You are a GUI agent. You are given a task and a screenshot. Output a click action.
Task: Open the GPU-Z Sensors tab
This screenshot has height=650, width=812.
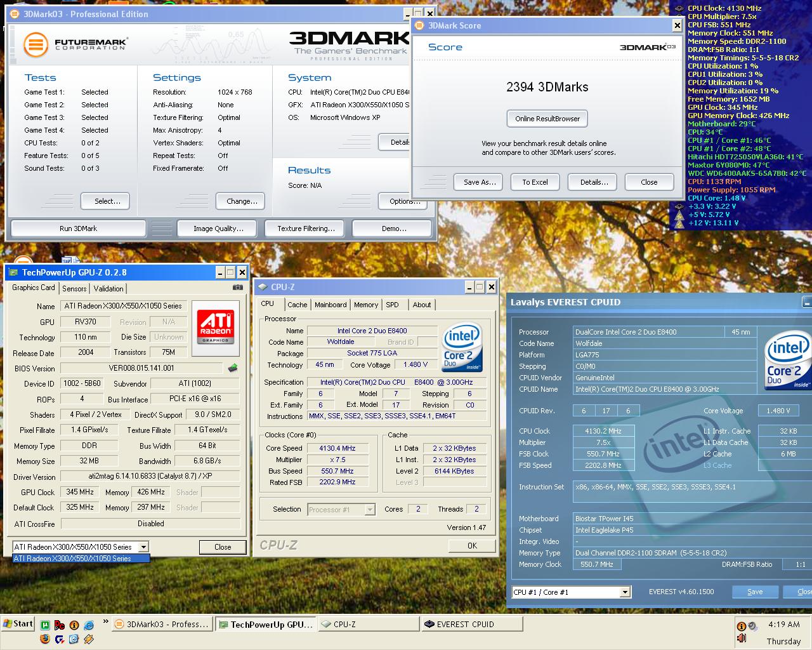74,288
